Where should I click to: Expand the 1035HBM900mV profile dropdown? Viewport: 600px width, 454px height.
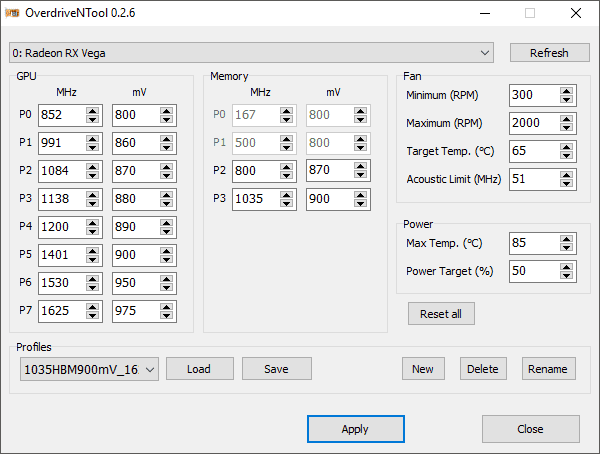tap(90, 369)
